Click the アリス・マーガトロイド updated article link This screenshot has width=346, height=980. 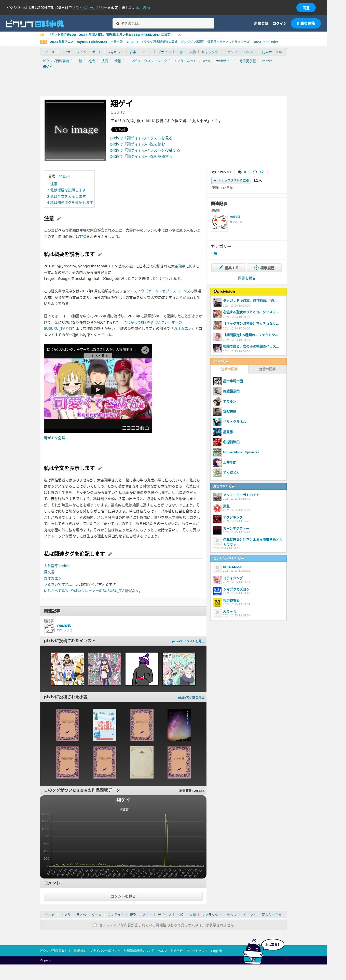tap(241, 495)
